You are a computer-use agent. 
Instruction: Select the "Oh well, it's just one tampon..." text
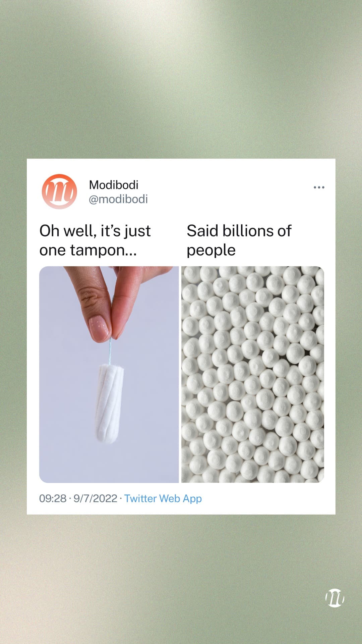[x=95, y=240]
